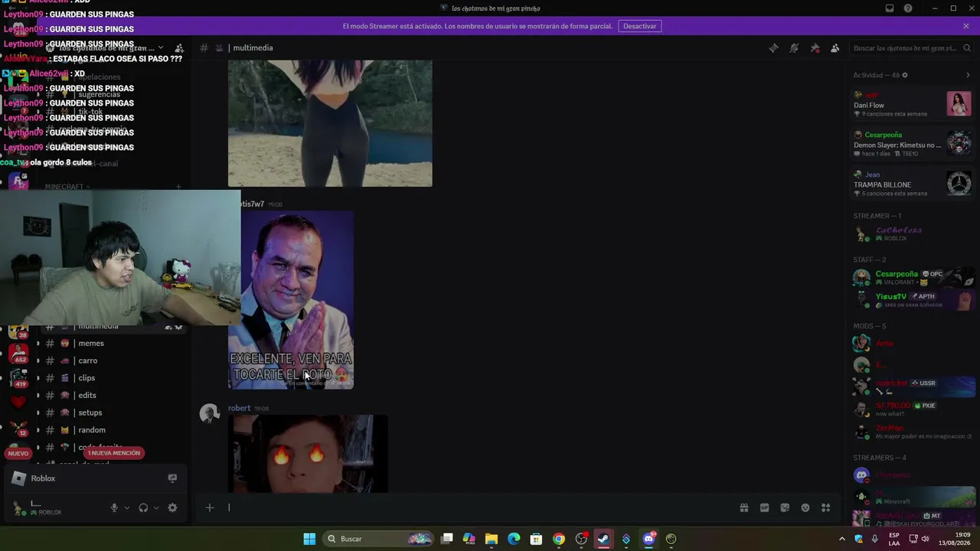Screen dimensions: 980x551
Task: Open Microsoft Edge from taskbar
Action: pos(514,539)
